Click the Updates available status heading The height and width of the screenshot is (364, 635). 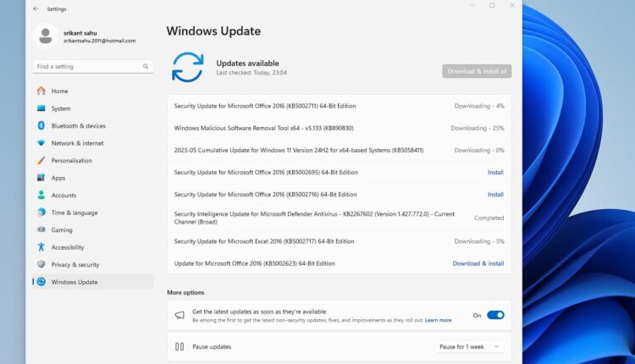(x=247, y=63)
